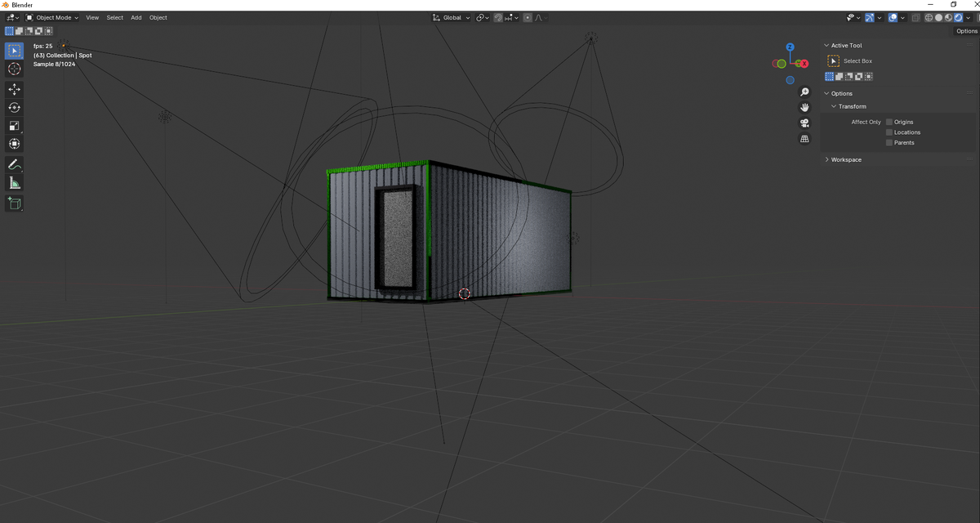Open the editor type dropdown
Image resolution: width=980 pixels, height=523 pixels.
12,17
